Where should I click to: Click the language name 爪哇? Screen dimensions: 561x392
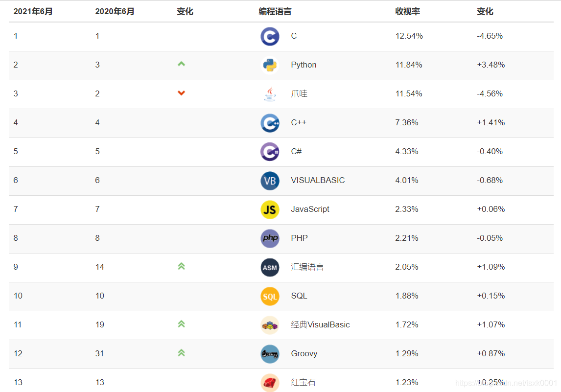(x=299, y=93)
